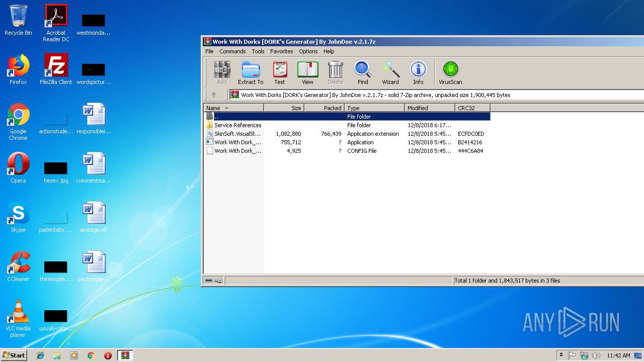Open the Tools menu
This screenshot has width=644, height=362.
point(258,51)
